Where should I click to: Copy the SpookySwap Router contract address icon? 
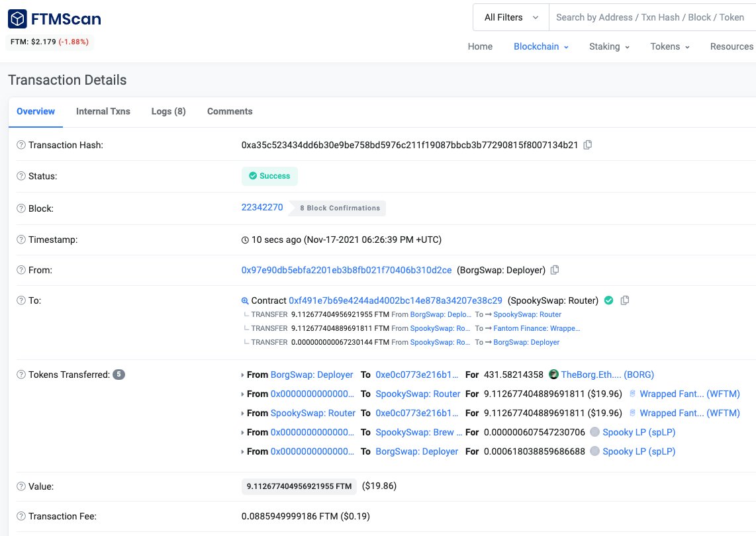pos(625,300)
